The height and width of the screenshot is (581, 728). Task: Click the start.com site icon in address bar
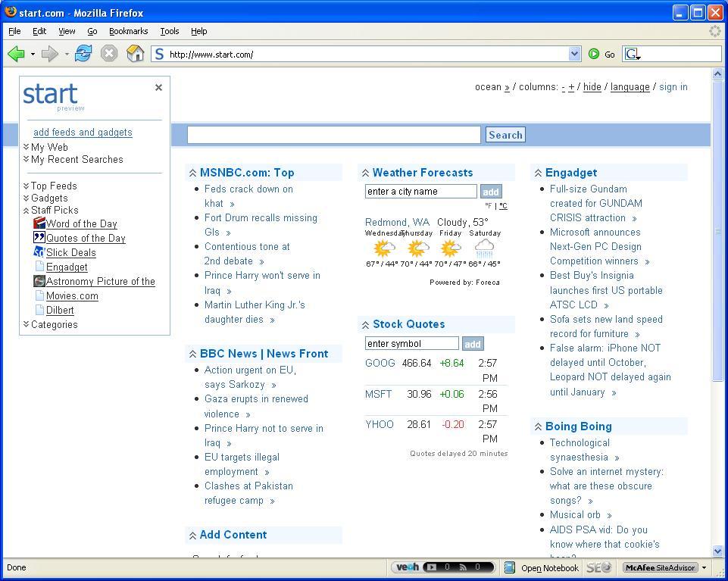click(159, 55)
